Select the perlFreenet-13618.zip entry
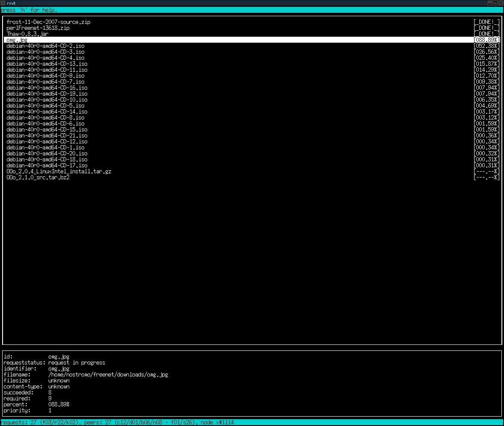This screenshot has width=504, height=426. [38, 28]
